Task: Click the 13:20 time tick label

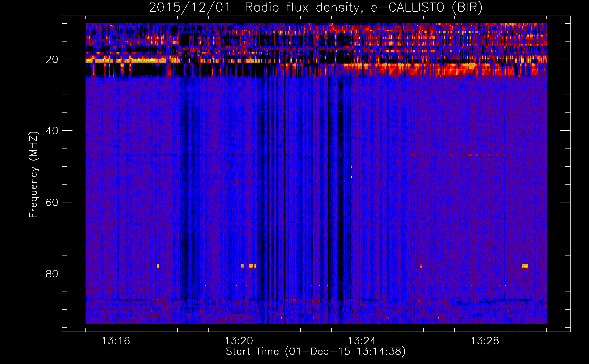Action: point(239,341)
